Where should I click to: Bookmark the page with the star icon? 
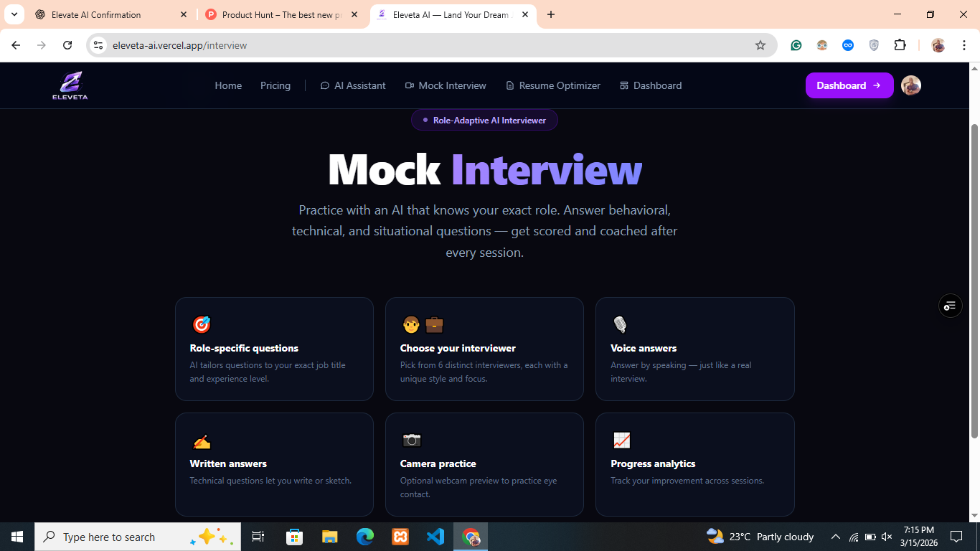(760, 44)
